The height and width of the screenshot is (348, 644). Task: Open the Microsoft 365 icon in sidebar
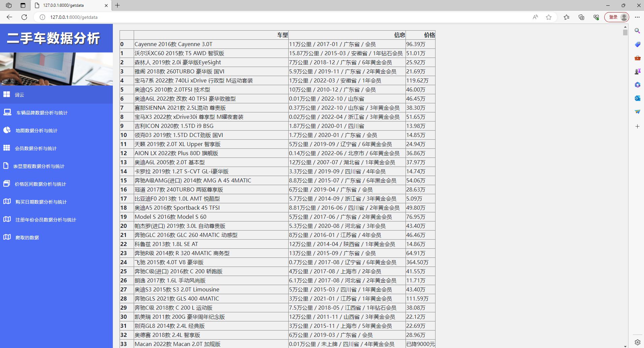[x=637, y=85]
